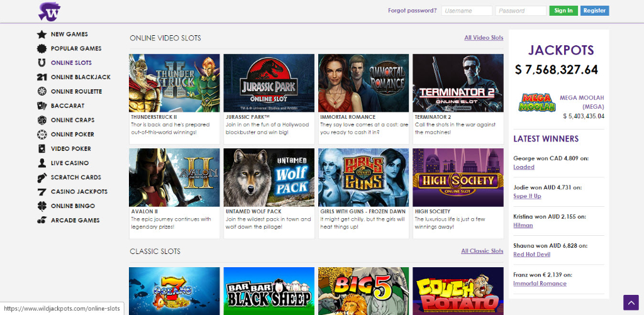Click the scratch card icon beside Scratch Cards
The width and height of the screenshot is (644, 315).
point(42,177)
